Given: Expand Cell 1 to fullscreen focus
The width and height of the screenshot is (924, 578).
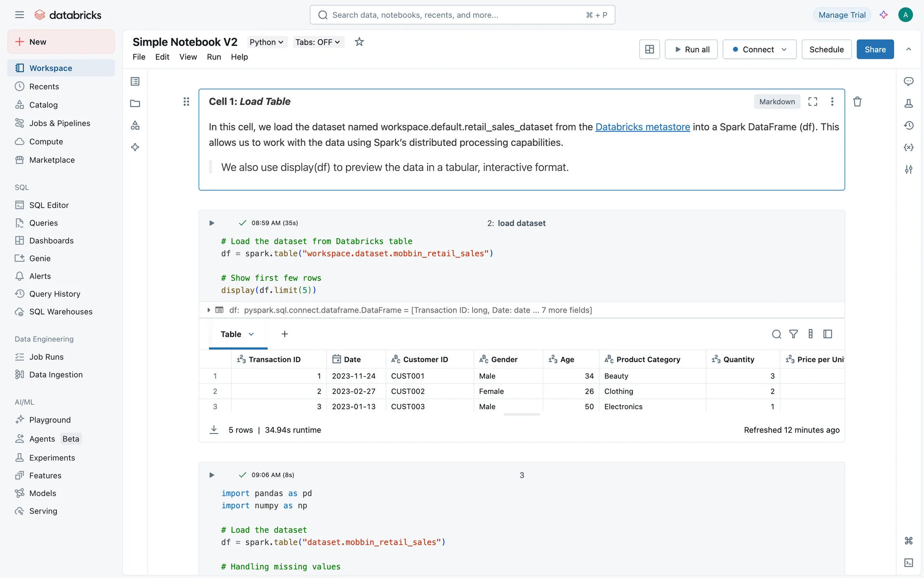Looking at the screenshot, I should coord(813,102).
